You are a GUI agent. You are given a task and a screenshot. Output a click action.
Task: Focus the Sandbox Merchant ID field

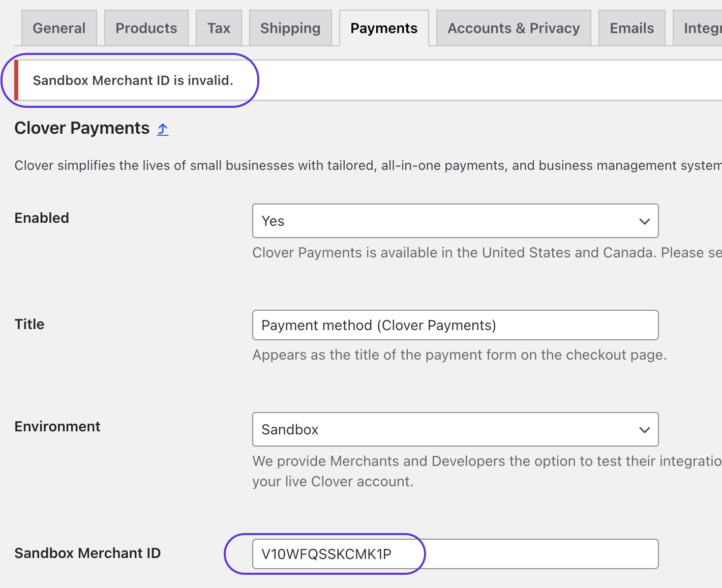tap(456, 554)
